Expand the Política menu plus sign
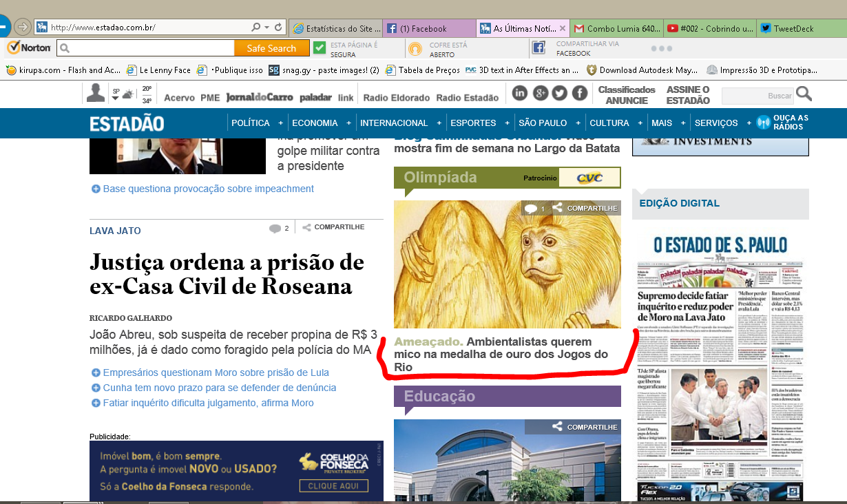The height and width of the screenshot is (504, 847). (x=281, y=123)
